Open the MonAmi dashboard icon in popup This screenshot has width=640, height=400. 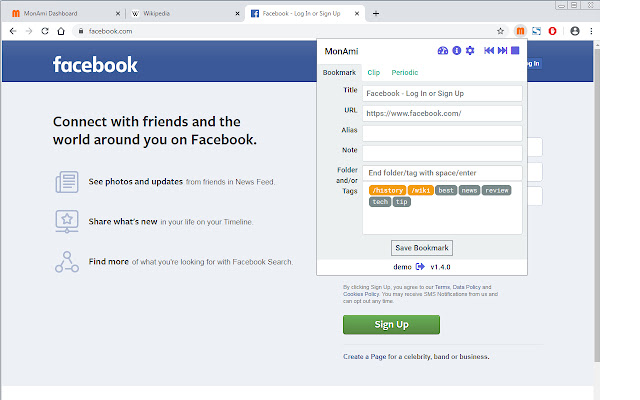442,51
